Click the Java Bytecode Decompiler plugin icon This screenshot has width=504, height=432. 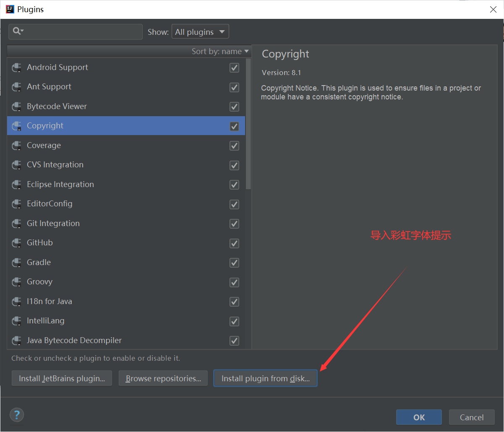(x=17, y=341)
